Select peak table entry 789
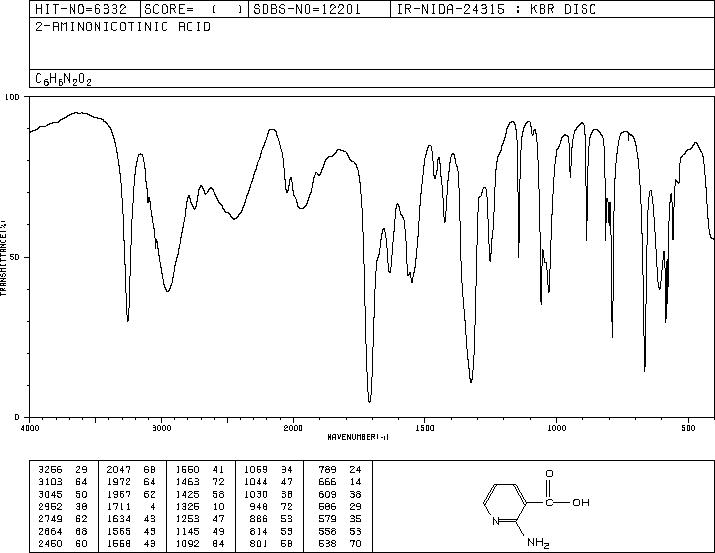This screenshot has height=553, width=715. coord(327,470)
